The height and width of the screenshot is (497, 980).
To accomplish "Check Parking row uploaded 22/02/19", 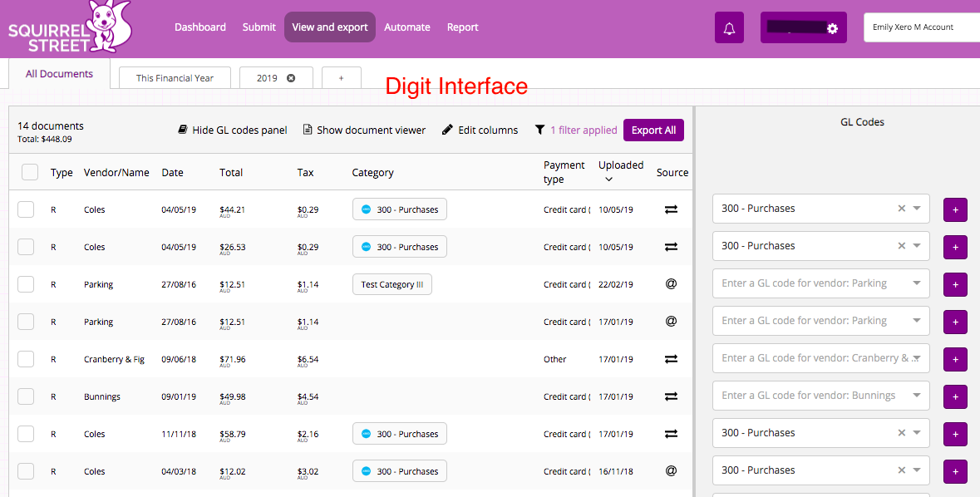I will 26,284.
